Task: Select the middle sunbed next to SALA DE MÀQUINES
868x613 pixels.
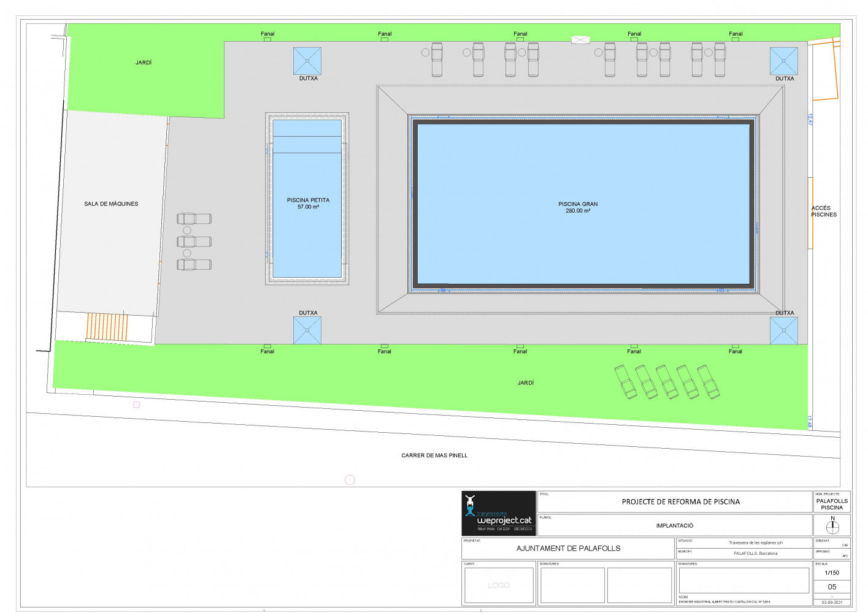Action: pyautogui.click(x=194, y=242)
